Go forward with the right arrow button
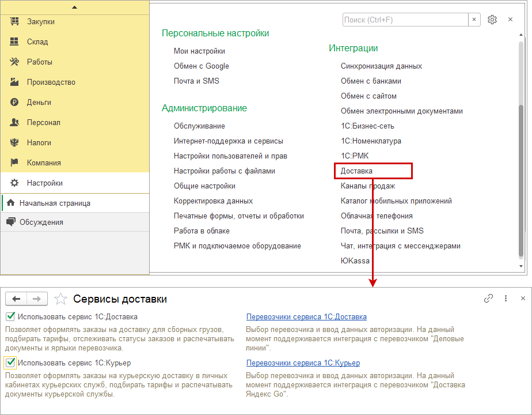The height and width of the screenshot is (415, 532). click(x=37, y=299)
